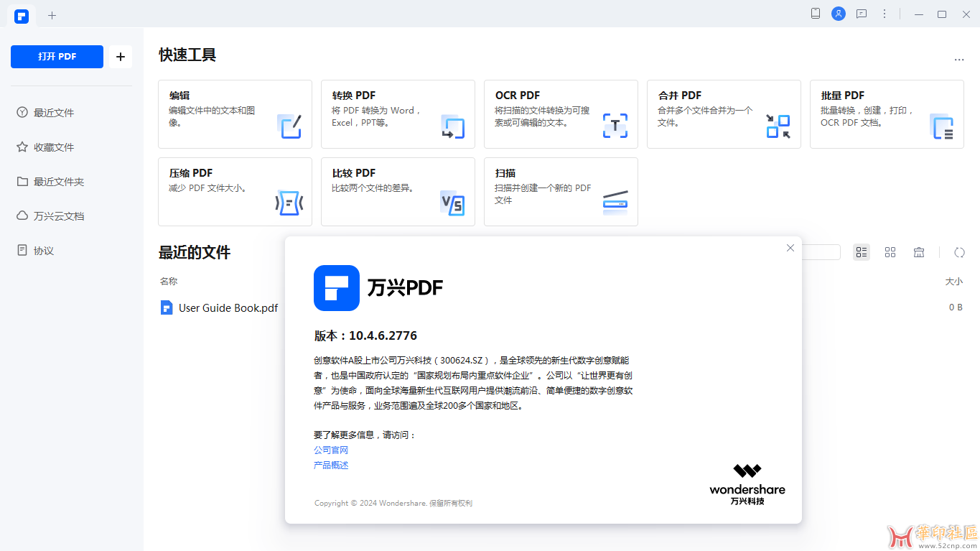The image size is (980, 551).
Task: Maximize the application window
Action: pyautogui.click(x=942, y=14)
